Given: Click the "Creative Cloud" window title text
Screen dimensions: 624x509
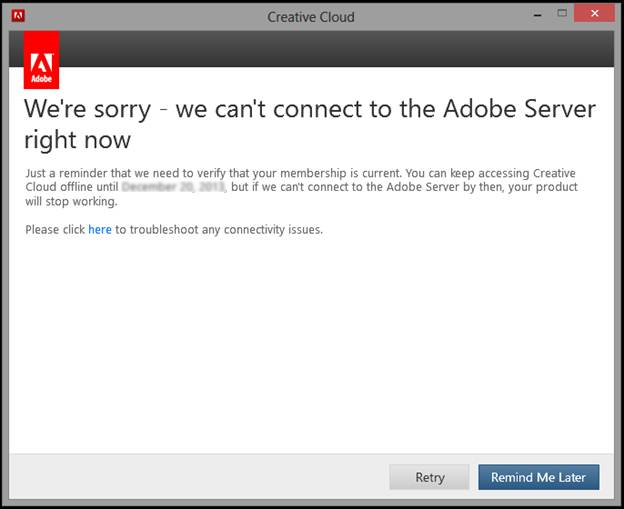Looking at the screenshot, I should pyautogui.click(x=311, y=17).
